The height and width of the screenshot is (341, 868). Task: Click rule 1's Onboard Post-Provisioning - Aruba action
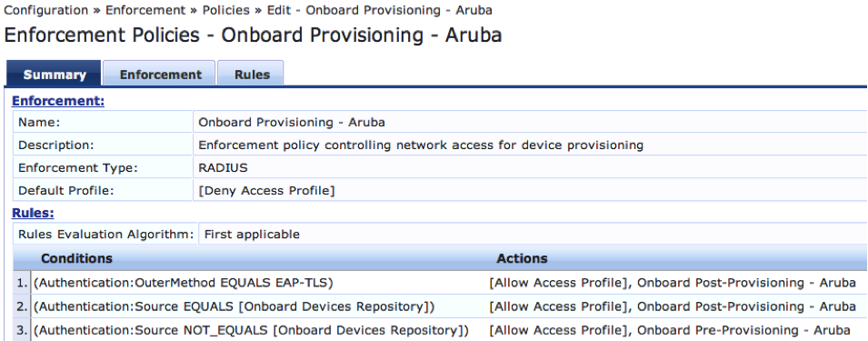(746, 283)
